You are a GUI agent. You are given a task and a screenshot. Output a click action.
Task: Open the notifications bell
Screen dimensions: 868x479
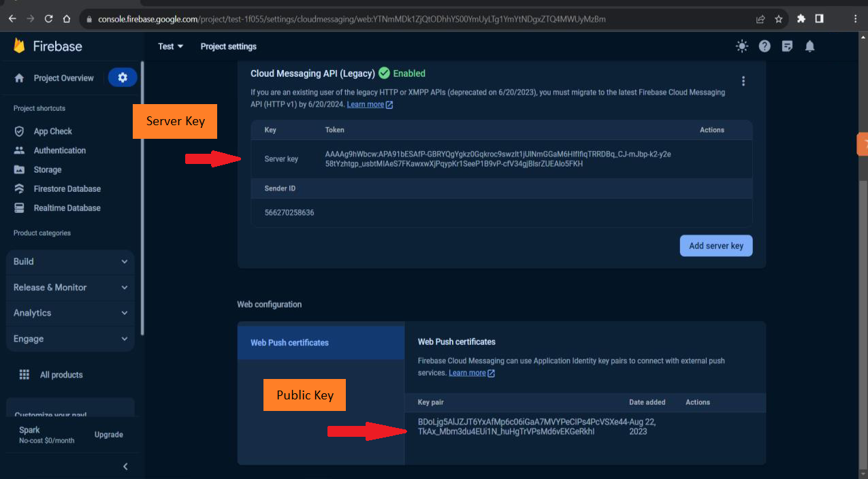(x=809, y=46)
